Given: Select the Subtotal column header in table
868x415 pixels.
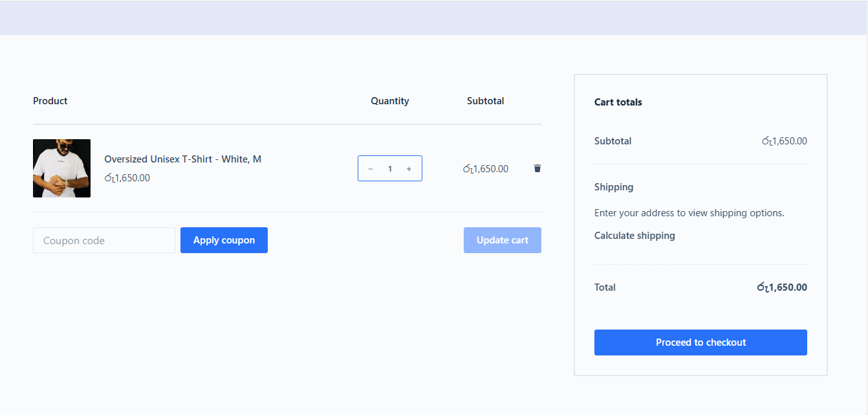Looking at the screenshot, I should pyautogui.click(x=485, y=101).
